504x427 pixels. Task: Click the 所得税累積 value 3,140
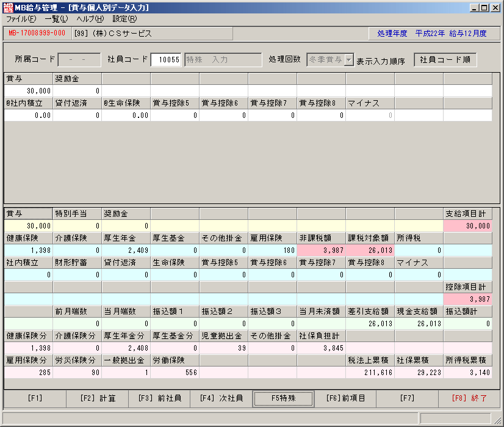(x=467, y=373)
